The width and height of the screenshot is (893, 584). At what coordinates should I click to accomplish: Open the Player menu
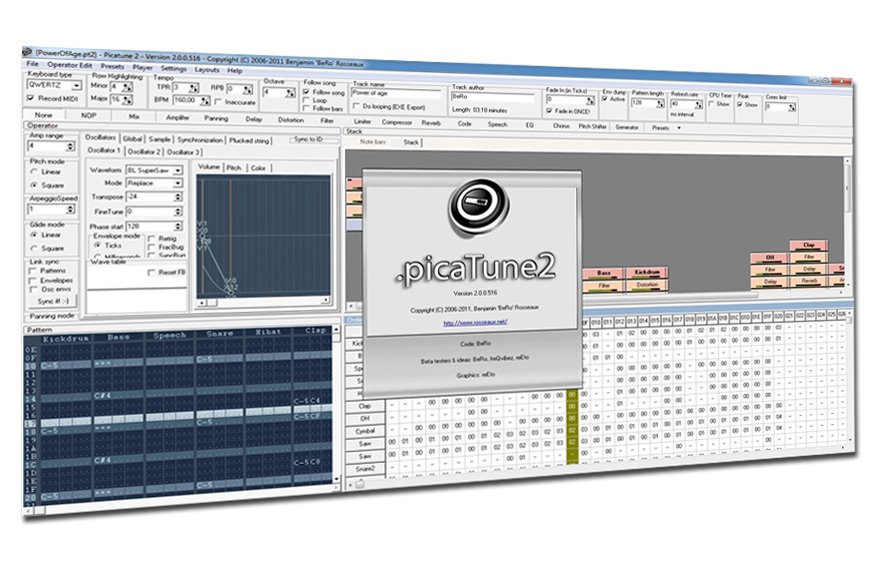(142, 67)
